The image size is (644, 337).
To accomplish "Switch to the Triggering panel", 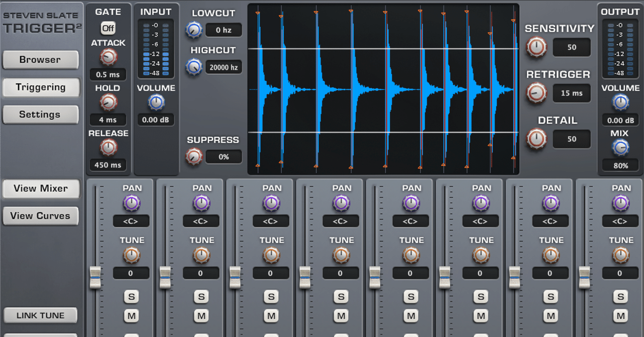I will (x=41, y=87).
